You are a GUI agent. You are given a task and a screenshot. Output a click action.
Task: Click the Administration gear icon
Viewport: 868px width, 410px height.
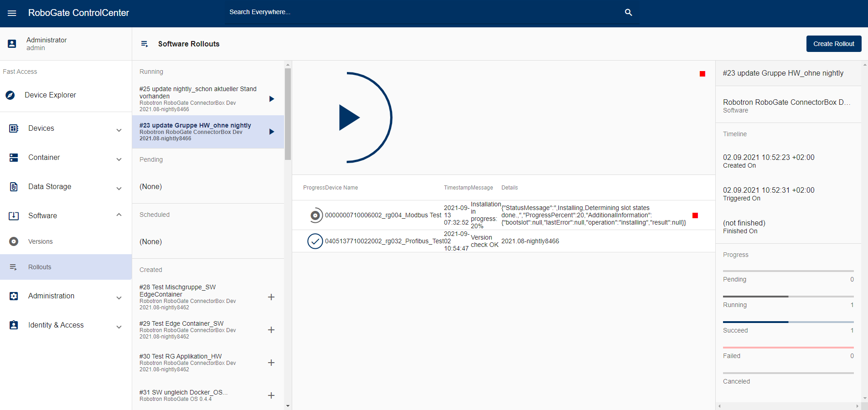14,296
